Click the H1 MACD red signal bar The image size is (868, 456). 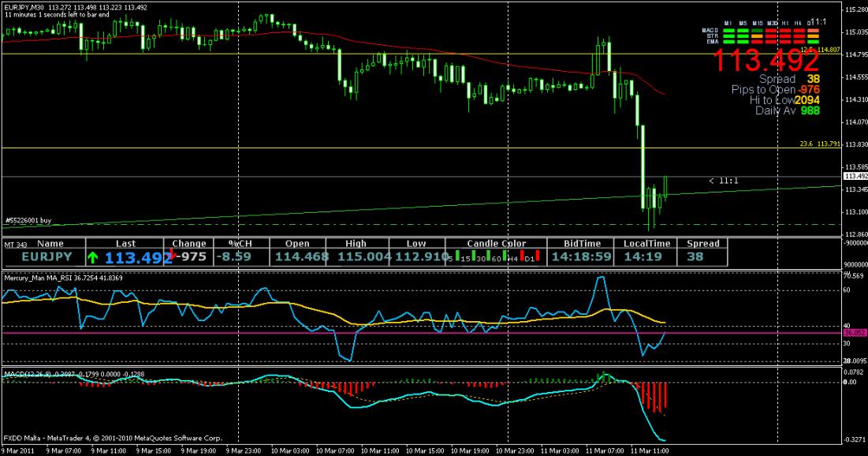tap(786, 30)
